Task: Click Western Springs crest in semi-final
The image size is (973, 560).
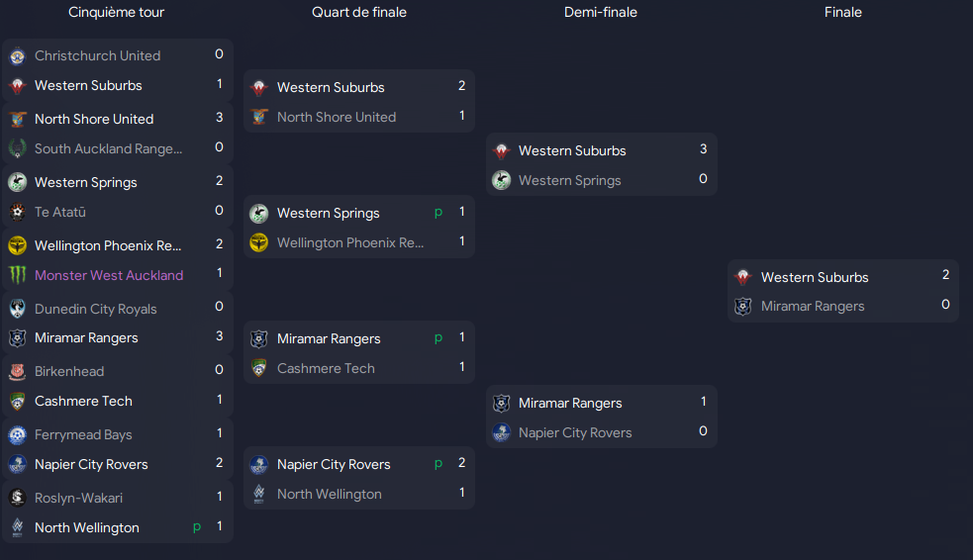Action: [x=502, y=180]
